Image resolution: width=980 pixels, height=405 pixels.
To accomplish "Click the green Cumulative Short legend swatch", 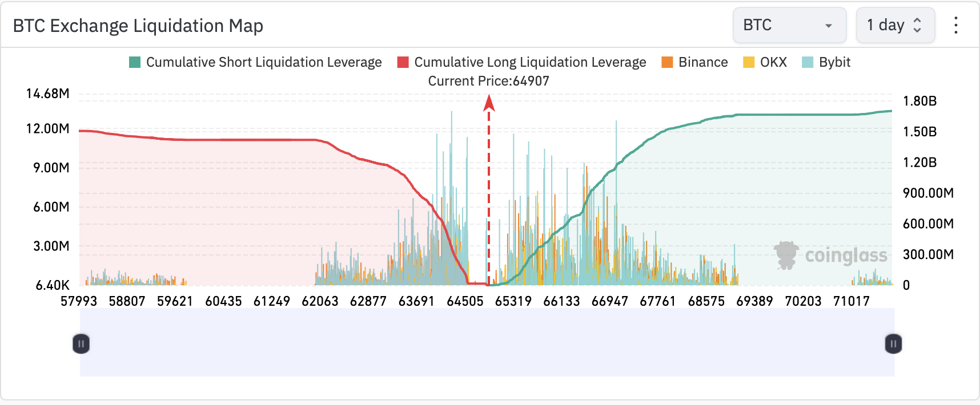I will pyautogui.click(x=135, y=62).
